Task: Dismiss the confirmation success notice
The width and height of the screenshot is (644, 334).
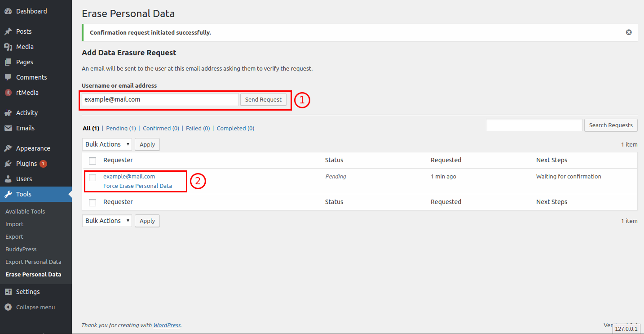Action: point(629,32)
